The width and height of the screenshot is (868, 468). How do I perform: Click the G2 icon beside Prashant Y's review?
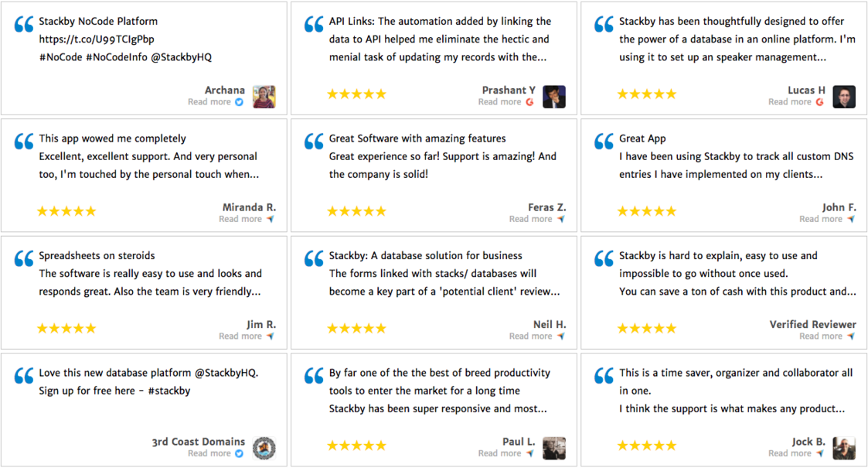(529, 102)
